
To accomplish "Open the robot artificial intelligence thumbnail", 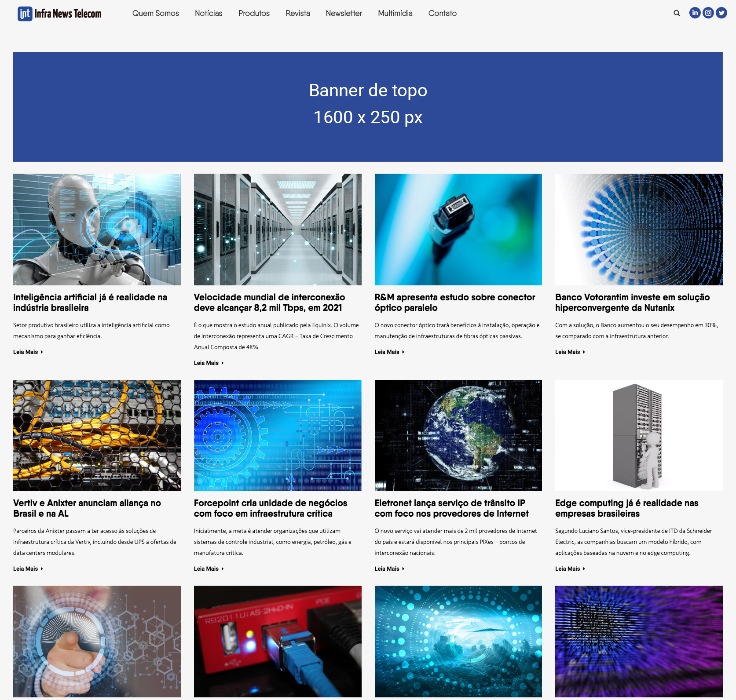I will [97, 230].
